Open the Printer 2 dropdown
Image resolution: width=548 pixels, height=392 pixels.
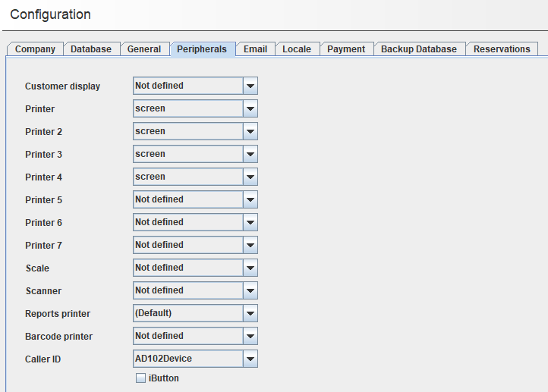click(250, 131)
